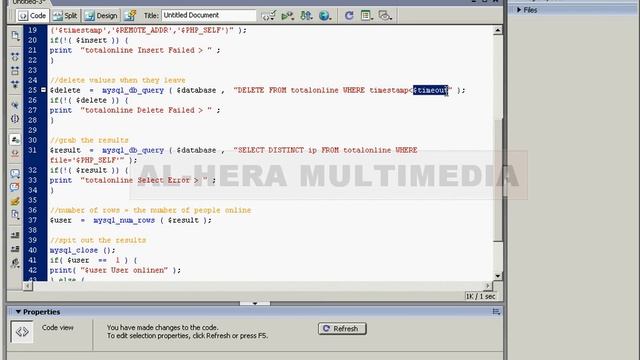Image resolution: width=640 pixels, height=360 pixels.
Task: Open the Properties panel options menu
Action: (x=496, y=312)
